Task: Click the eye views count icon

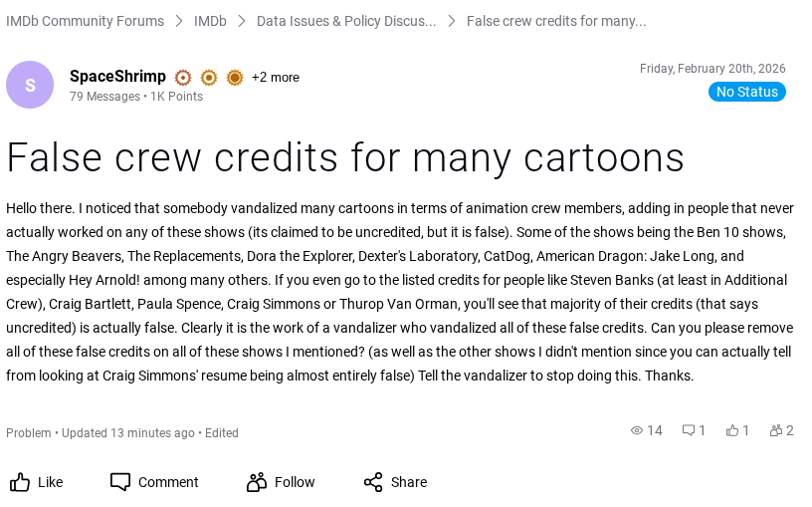Action: coord(637,430)
